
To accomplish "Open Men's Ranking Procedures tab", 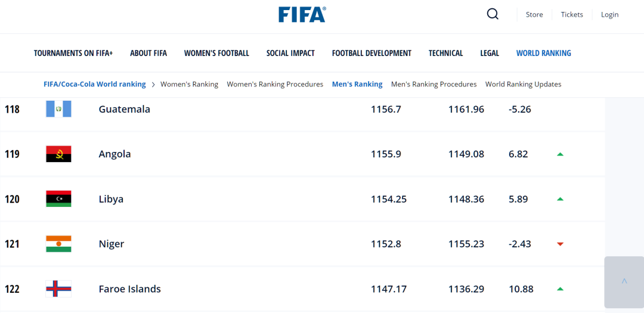I will [x=434, y=84].
